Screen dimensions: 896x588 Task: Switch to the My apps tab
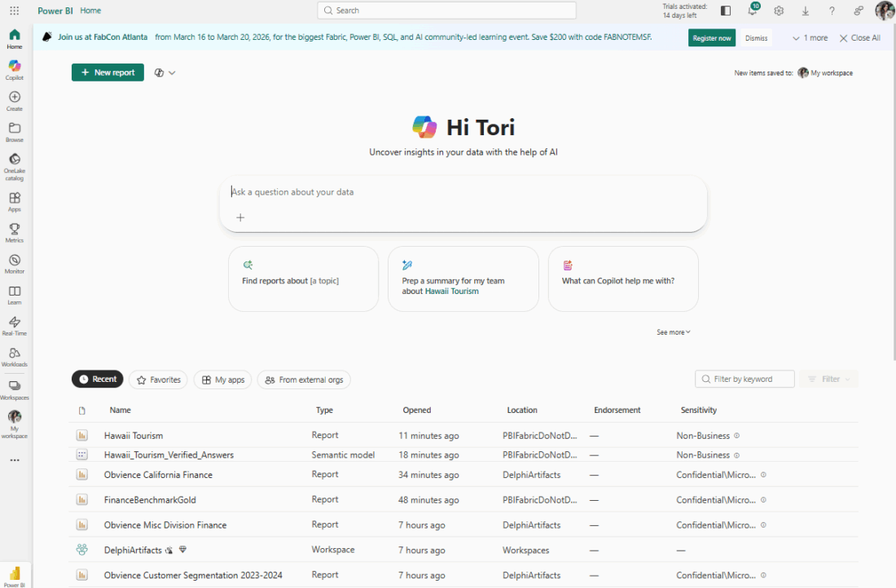click(222, 380)
